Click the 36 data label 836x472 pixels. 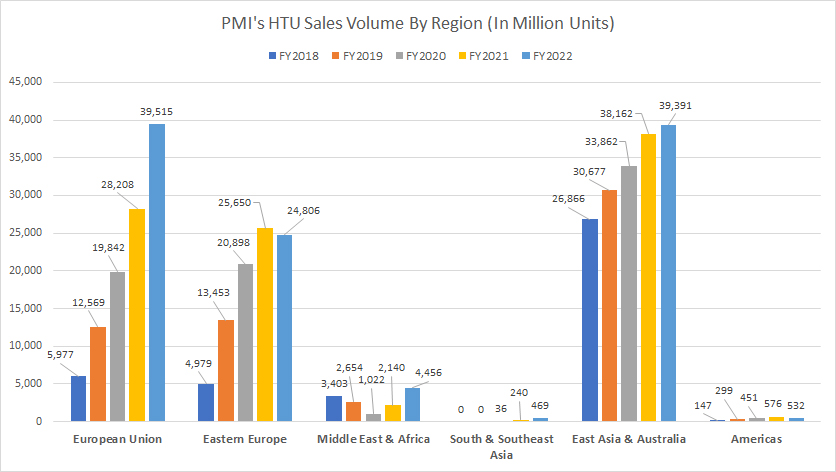click(x=501, y=409)
